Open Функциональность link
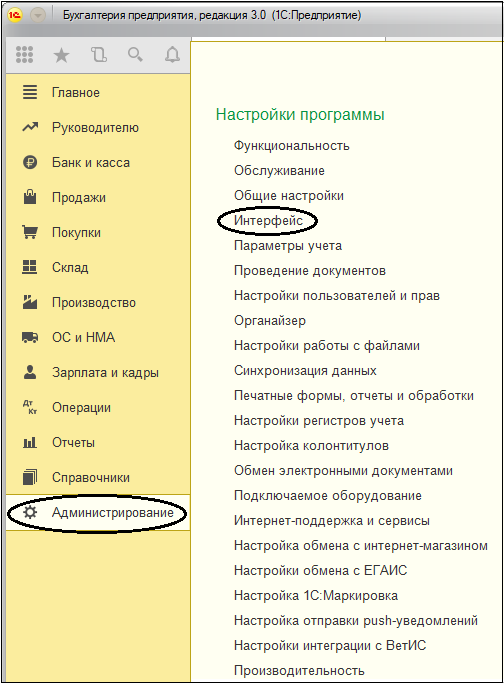Screen dimensions: 504x683 pos(291,145)
